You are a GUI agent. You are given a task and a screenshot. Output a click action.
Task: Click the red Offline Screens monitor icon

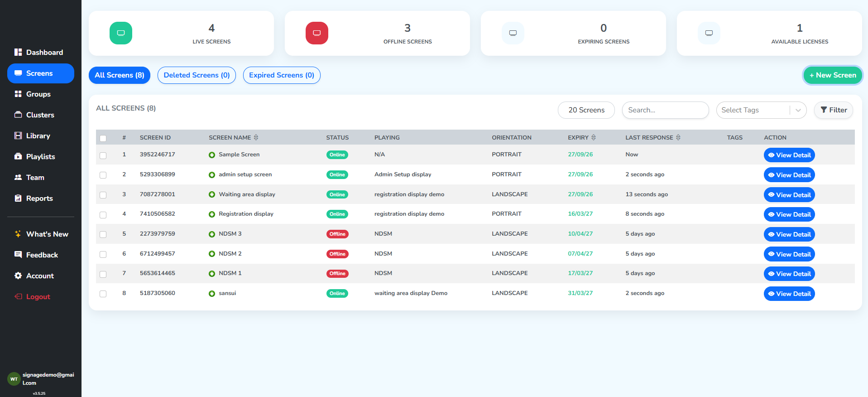pyautogui.click(x=317, y=33)
